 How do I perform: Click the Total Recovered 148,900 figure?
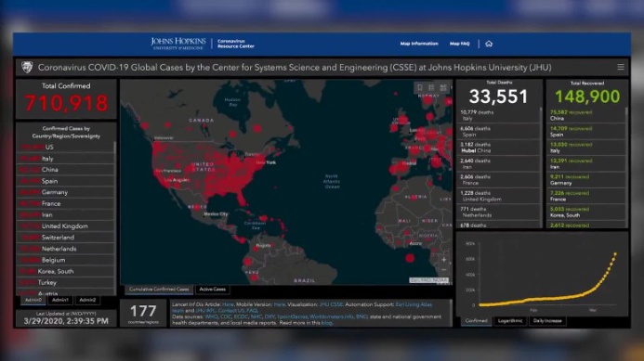587,97
